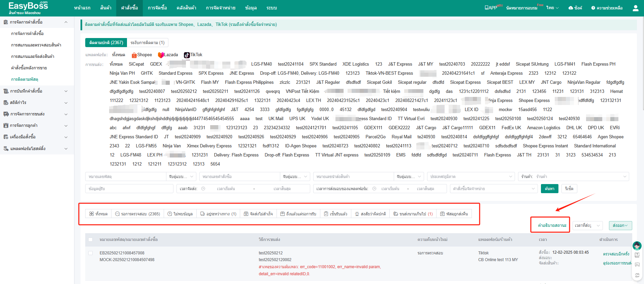Open the ไทย language dropdown
644x284 pixels.
tap(552, 8)
